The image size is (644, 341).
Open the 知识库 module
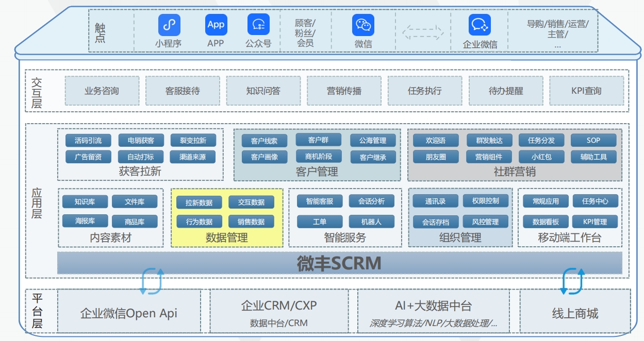85,201
